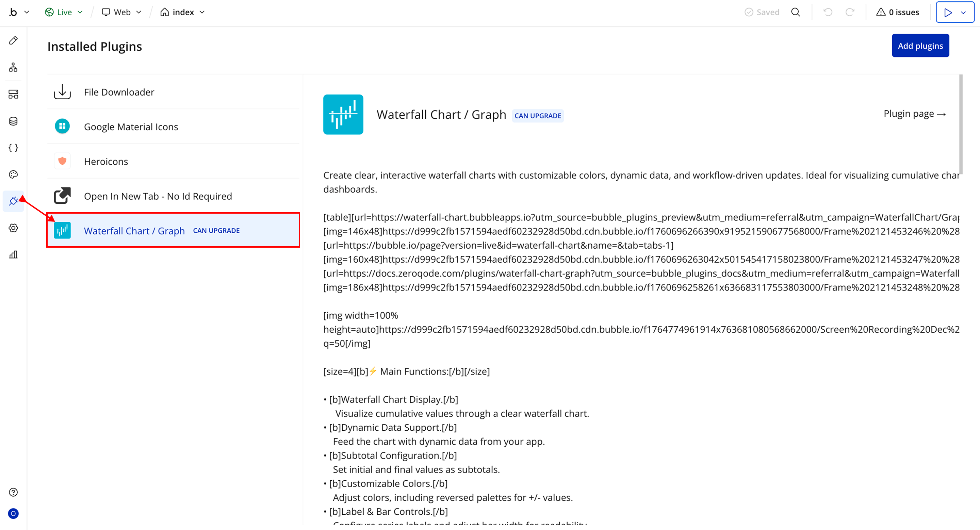Open the Styles palette icon

[x=13, y=175]
